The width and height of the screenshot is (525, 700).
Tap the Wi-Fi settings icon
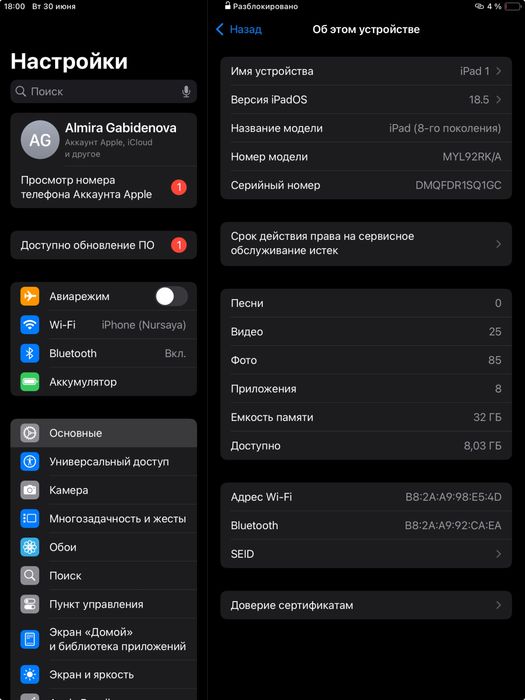point(30,325)
